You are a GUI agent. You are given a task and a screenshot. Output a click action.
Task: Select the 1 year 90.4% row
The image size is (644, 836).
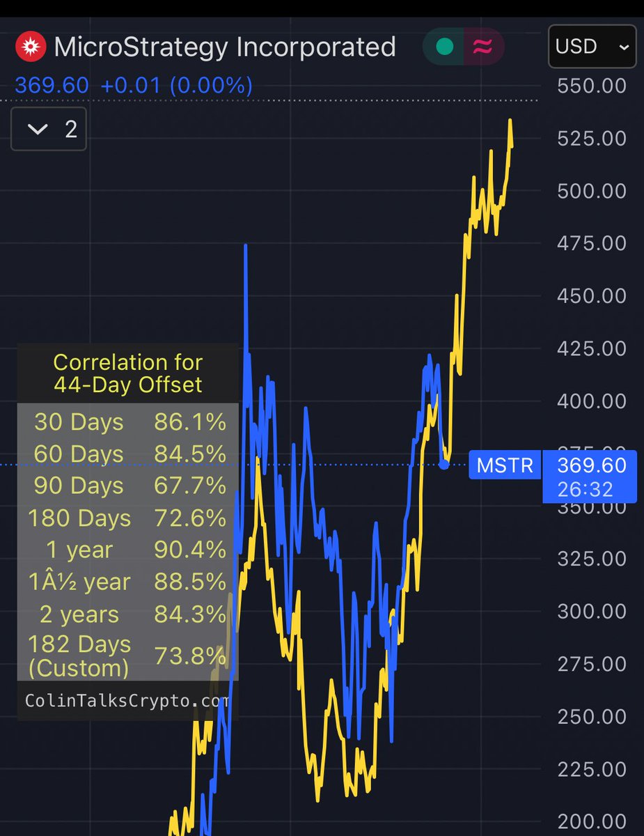tap(128, 550)
